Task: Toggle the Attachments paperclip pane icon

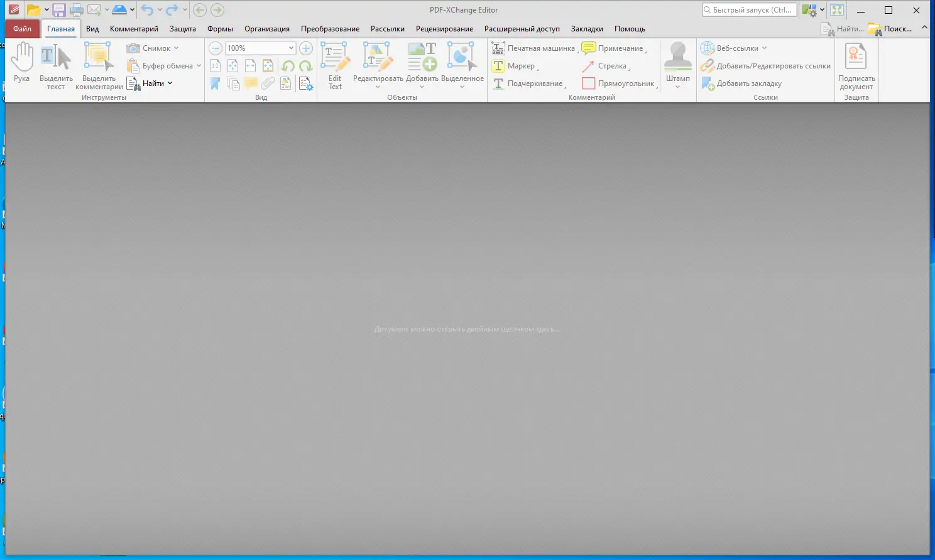Action: click(x=268, y=83)
